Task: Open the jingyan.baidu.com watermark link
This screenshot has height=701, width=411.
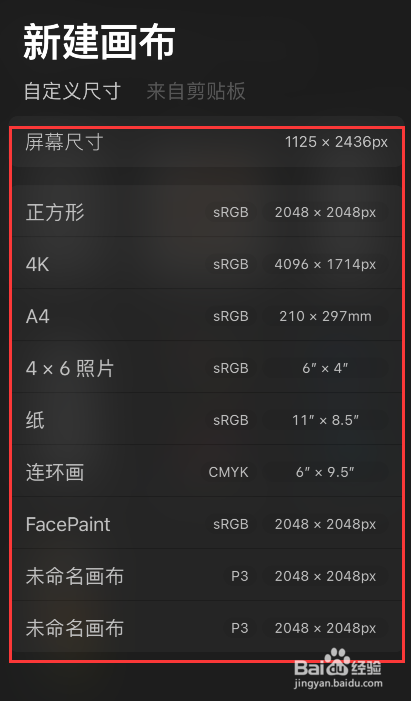Action: pyautogui.click(x=338, y=683)
